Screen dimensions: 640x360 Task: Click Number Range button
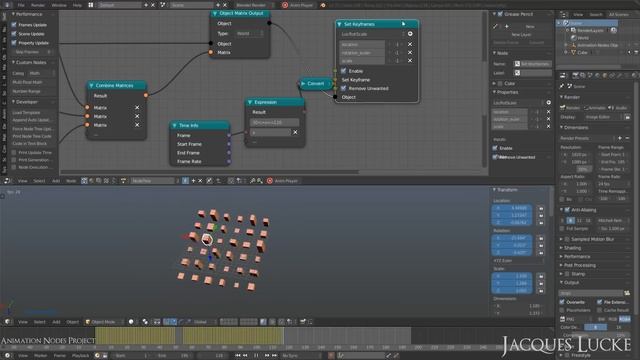33,91
